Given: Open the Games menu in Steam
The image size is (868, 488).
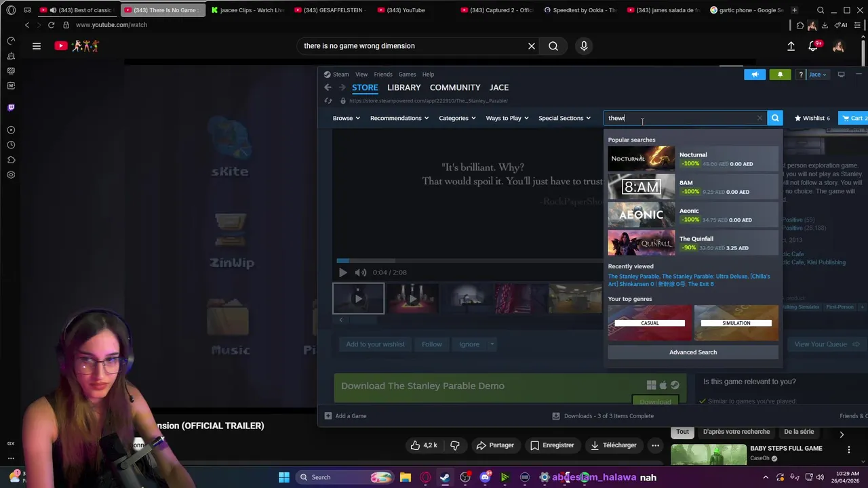Looking at the screenshot, I should coord(407,75).
